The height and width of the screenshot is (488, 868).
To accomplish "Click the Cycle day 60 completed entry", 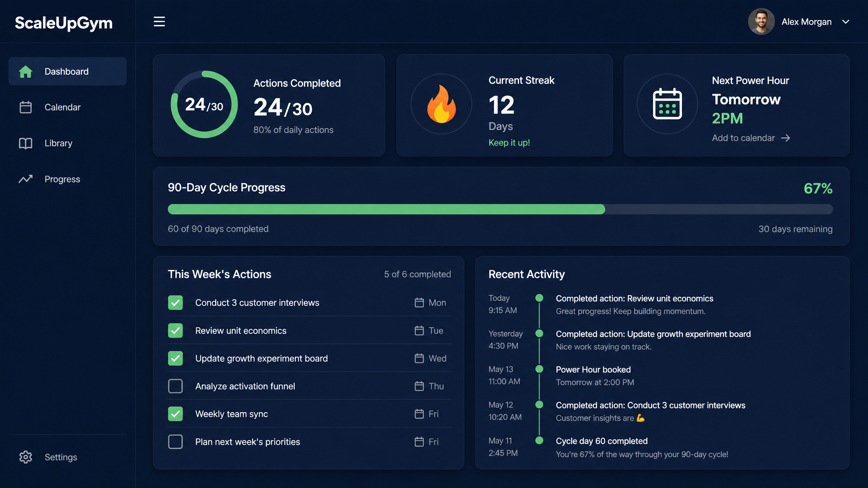I will pyautogui.click(x=602, y=441).
